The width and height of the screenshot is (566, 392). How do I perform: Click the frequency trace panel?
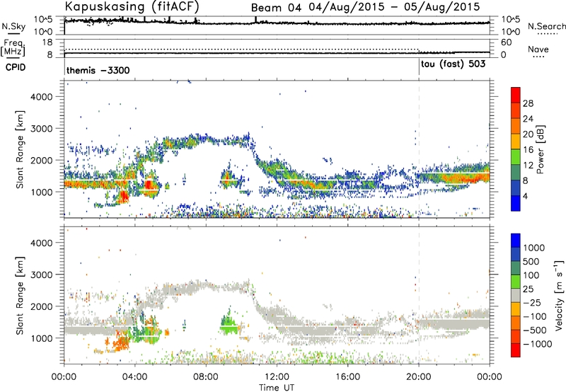point(277,48)
